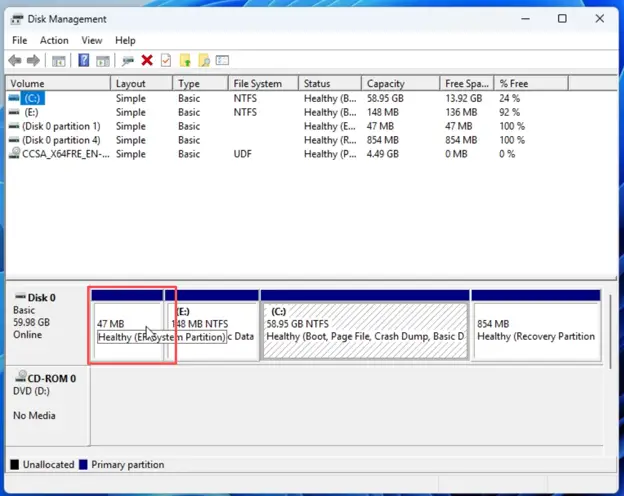Select the 47 MB EFI System Partition block
The image size is (624, 496).
(127, 326)
